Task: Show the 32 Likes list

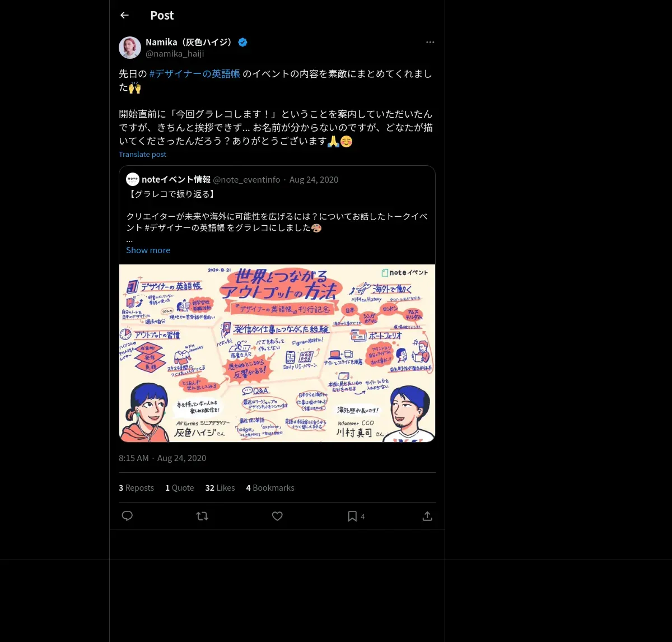Action: (220, 488)
